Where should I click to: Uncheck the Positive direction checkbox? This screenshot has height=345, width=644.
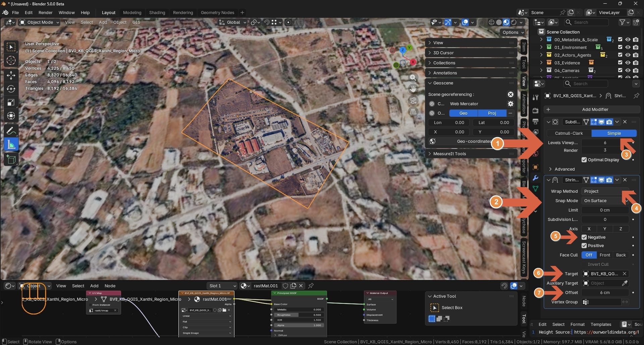coord(584,246)
